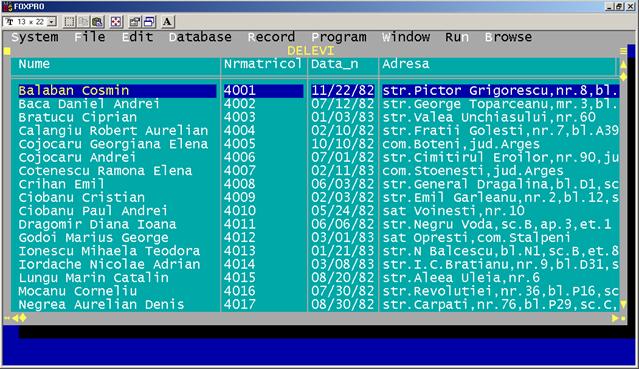
Task: Click the Mark selection toolbar icon
Action: click(x=70, y=22)
